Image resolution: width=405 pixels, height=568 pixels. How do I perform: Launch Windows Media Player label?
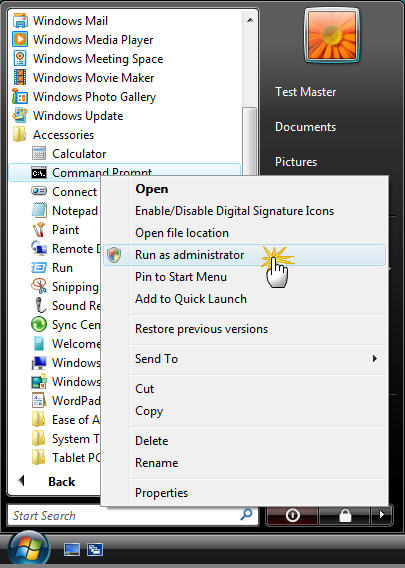[93, 40]
